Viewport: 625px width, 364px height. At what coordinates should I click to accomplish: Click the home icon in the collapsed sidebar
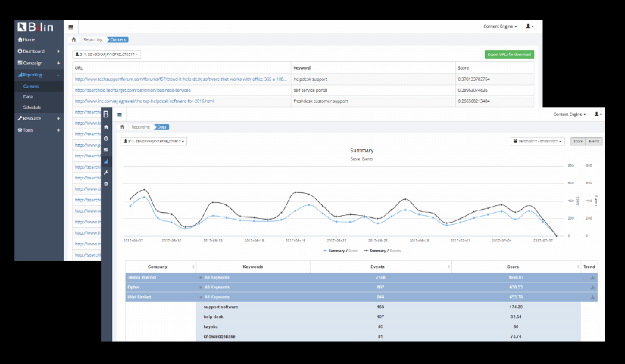[x=106, y=127]
